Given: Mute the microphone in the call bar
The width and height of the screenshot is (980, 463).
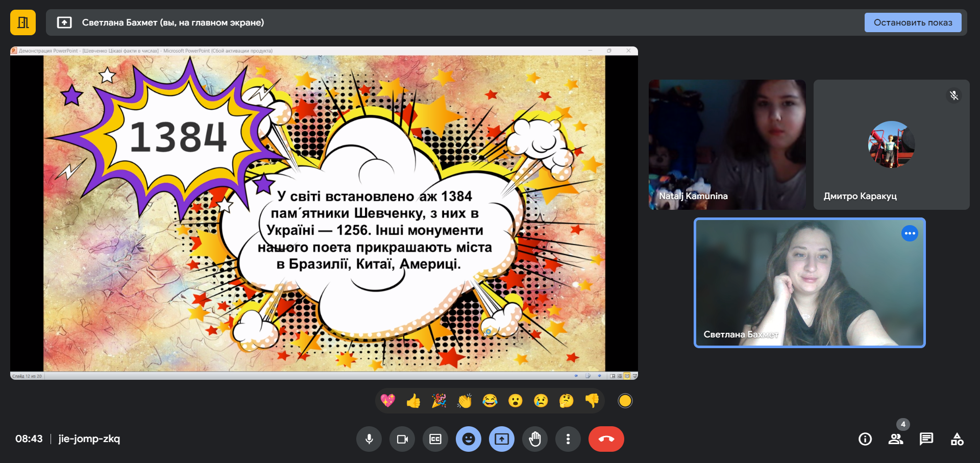Looking at the screenshot, I should [369, 439].
